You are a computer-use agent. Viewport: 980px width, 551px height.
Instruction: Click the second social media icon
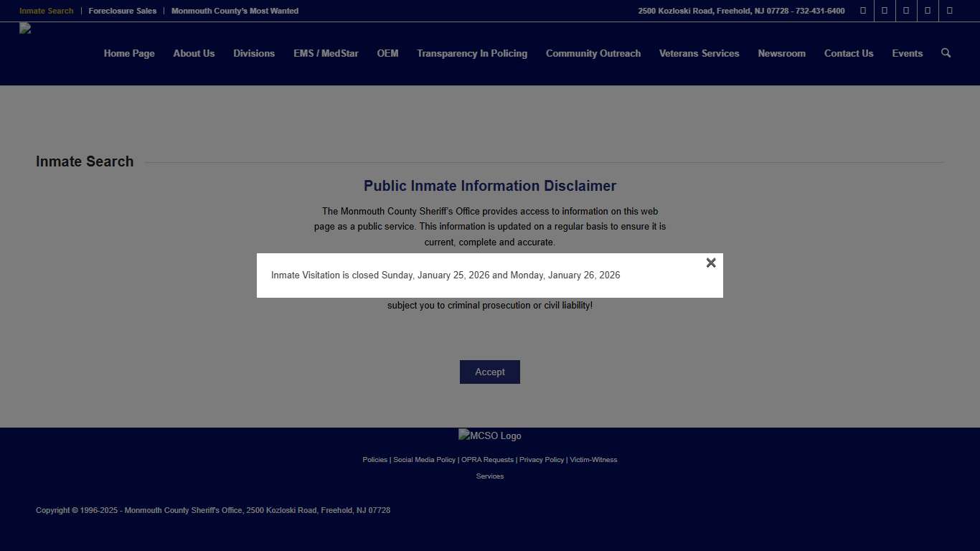click(x=884, y=11)
